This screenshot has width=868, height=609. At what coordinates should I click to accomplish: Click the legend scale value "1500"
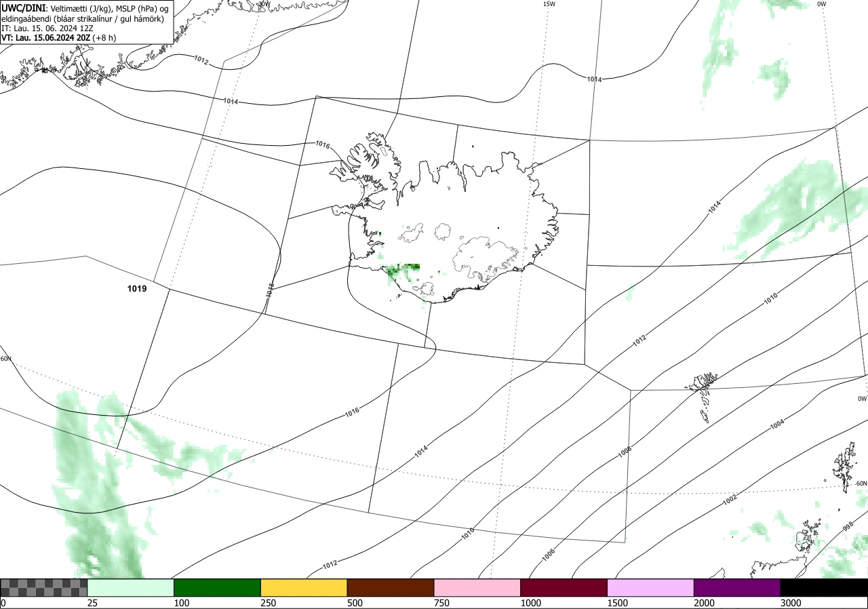(x=617, y=603)
